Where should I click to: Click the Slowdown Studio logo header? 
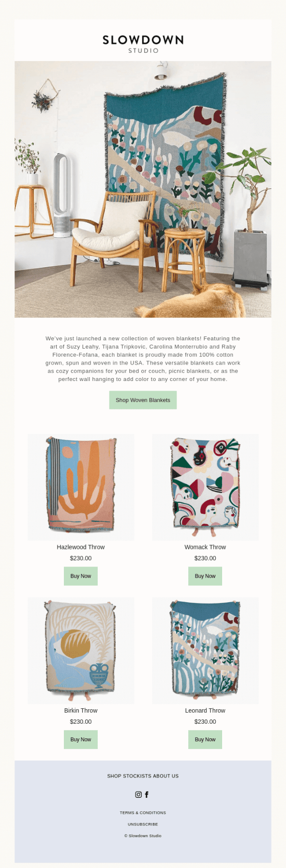pos(143,44)
